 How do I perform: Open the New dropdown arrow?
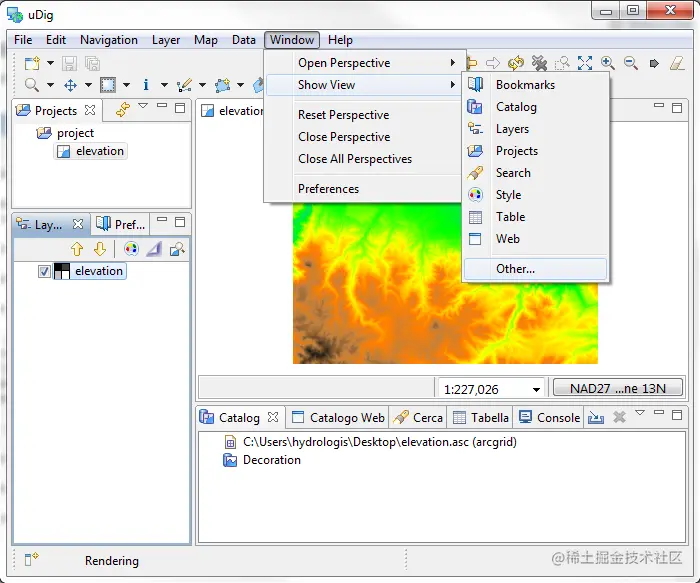point(50,63)
